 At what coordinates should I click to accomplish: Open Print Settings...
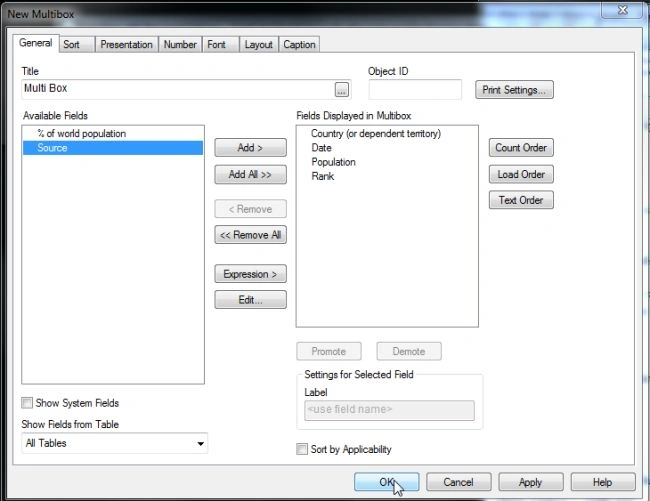coord(514,90)
